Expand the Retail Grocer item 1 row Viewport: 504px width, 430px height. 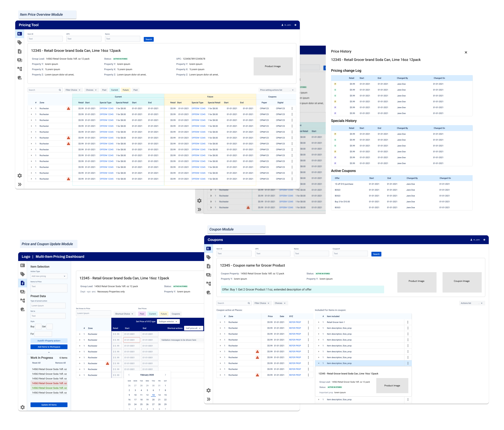319,322
